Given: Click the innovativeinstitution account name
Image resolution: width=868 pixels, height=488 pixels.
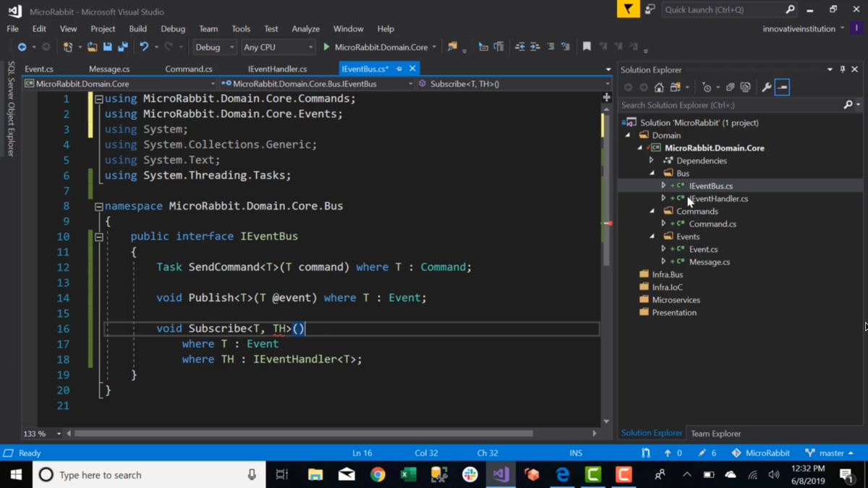Looking at the screenshot, I should (799, 29).
